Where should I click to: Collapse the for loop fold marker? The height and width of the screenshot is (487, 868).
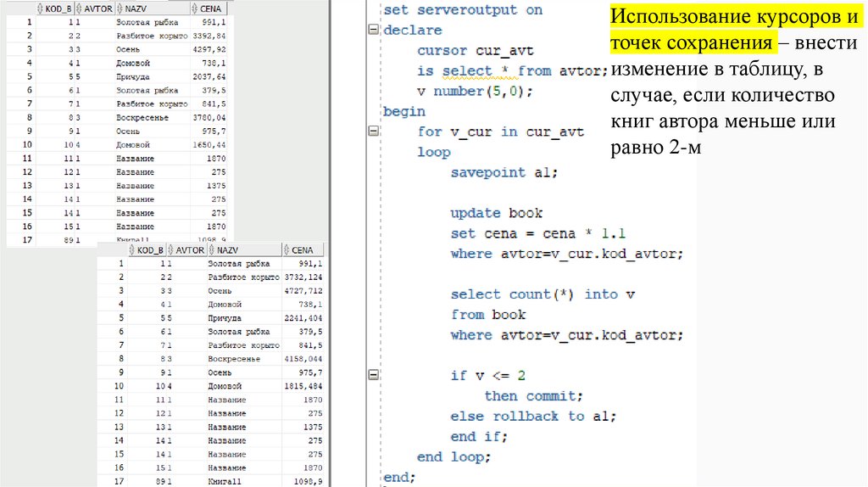371,132
